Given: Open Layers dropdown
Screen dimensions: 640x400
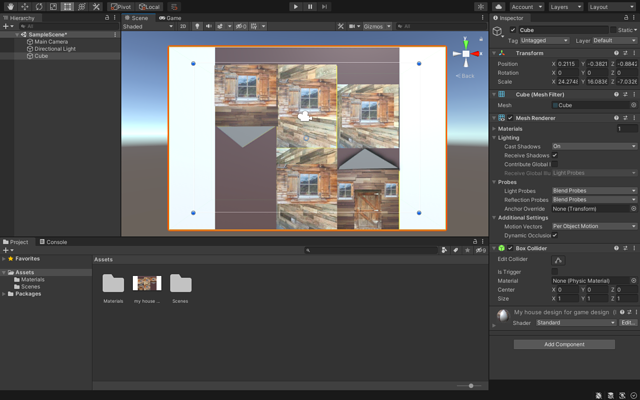Looking at the screenshot, I should coord(565,7).
